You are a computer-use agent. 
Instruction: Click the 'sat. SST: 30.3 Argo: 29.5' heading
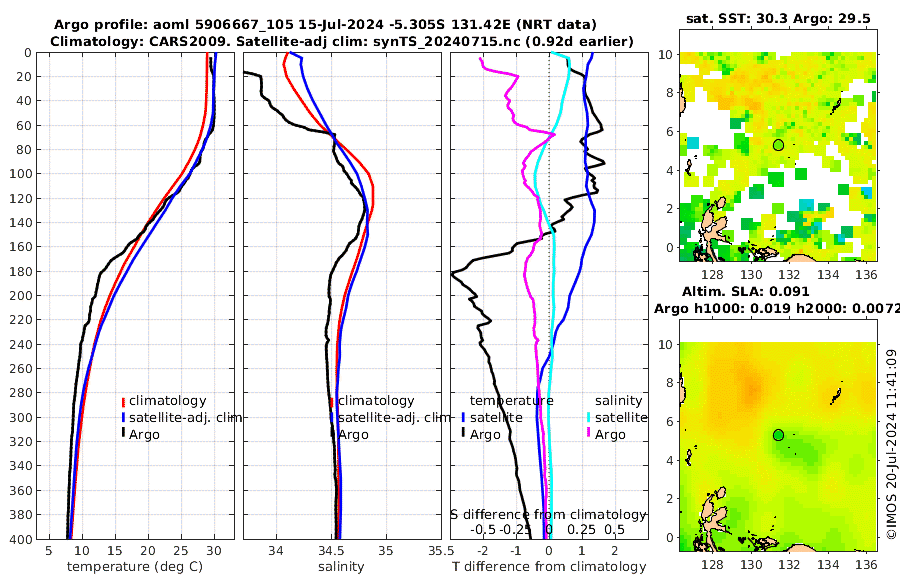point(778,19)
